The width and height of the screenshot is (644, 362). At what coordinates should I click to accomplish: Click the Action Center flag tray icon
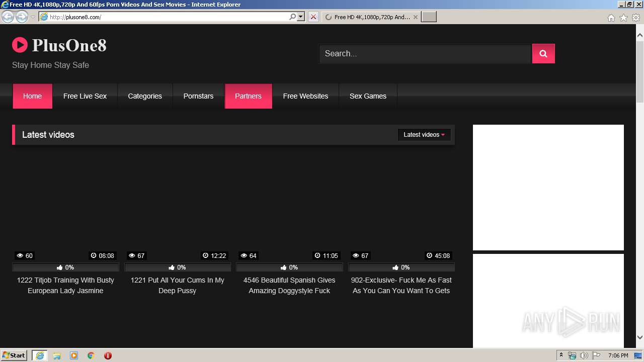pyautogui.click(x=596, y=355)
